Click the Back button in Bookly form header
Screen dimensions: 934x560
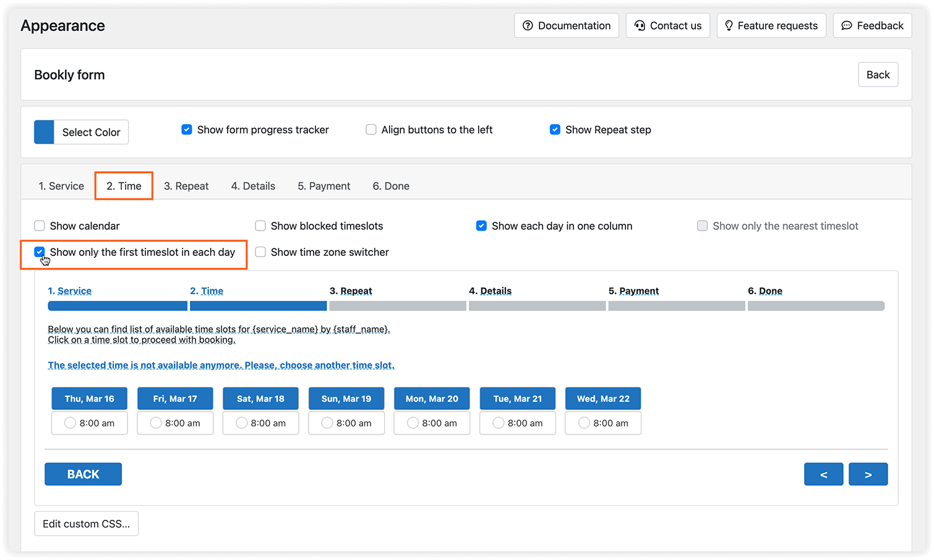878,75
